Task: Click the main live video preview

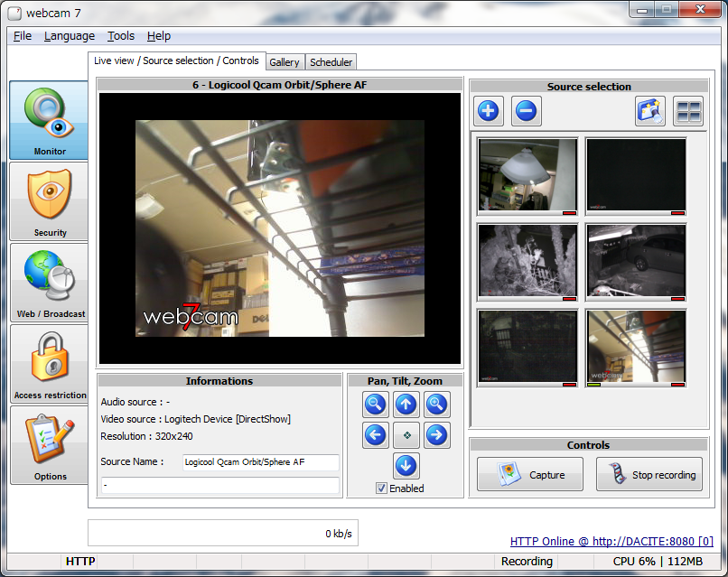Action: pyautogui.click(x=280, y=228)
